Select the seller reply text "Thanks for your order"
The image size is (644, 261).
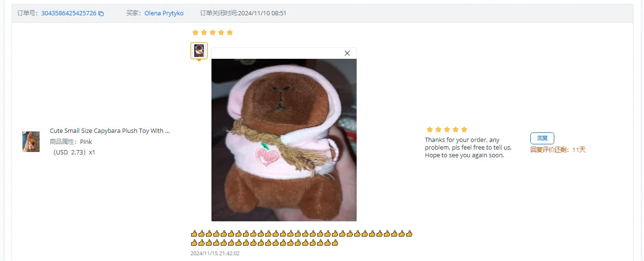click(456, 140)
